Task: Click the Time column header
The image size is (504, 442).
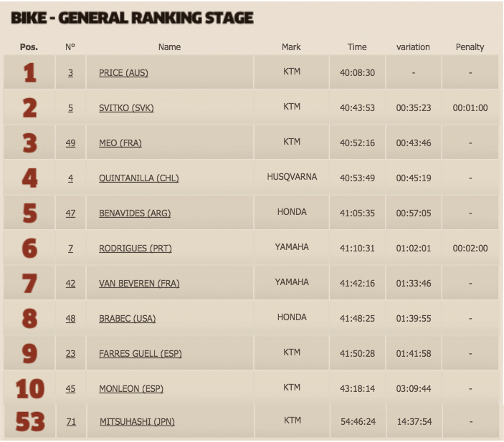Action: tap(357, 47)
